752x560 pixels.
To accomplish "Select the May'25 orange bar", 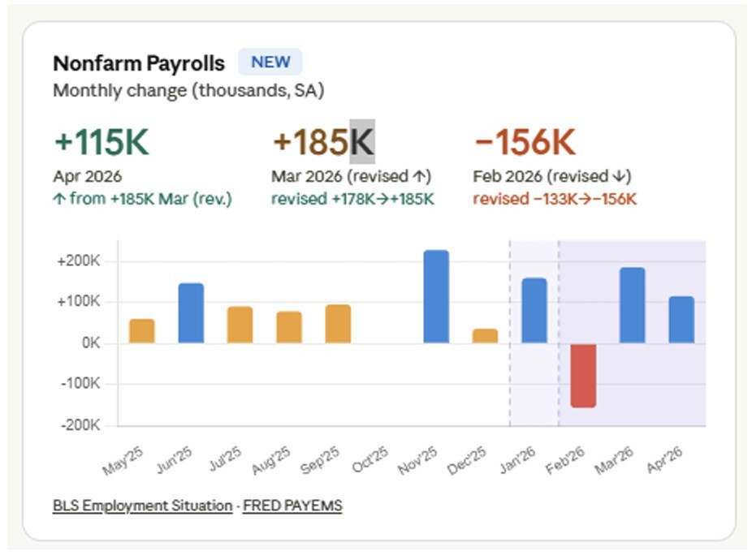I will [x=142, y=331].
